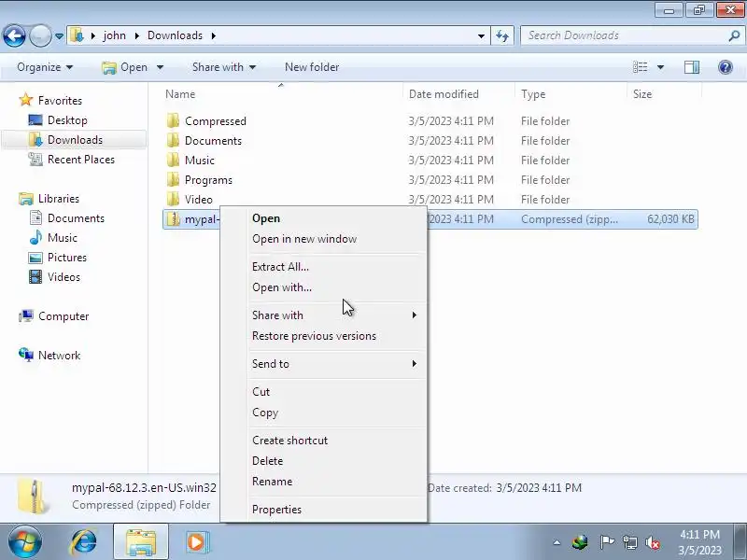Select the Downloads breadcrumb in address bar
This screenshot has height=560, width=747.
pos(175,35)
